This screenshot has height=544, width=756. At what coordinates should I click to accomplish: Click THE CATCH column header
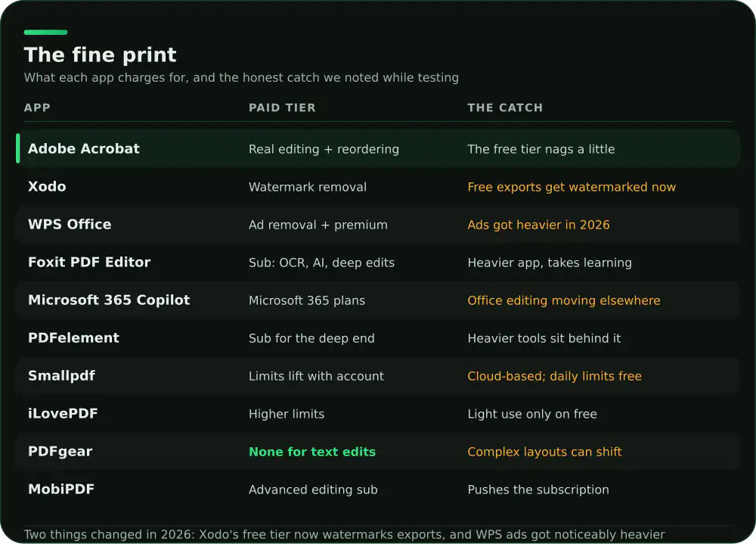coord(505,107)
